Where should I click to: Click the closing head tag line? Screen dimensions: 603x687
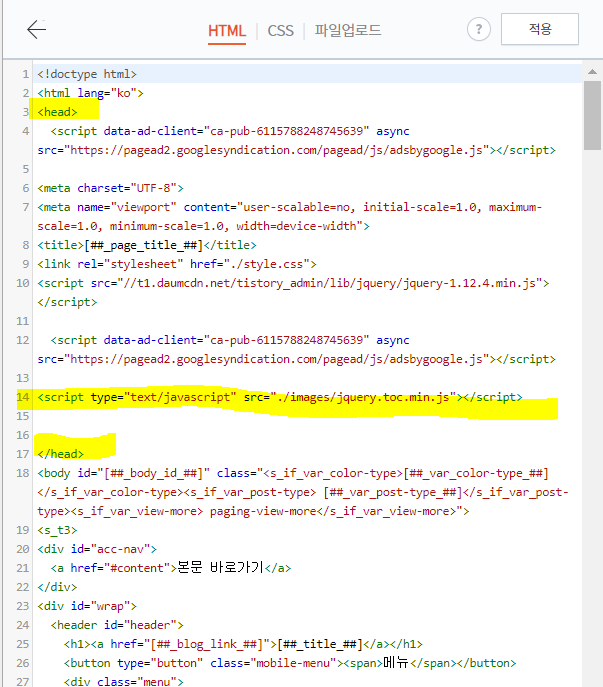(60, 454)
